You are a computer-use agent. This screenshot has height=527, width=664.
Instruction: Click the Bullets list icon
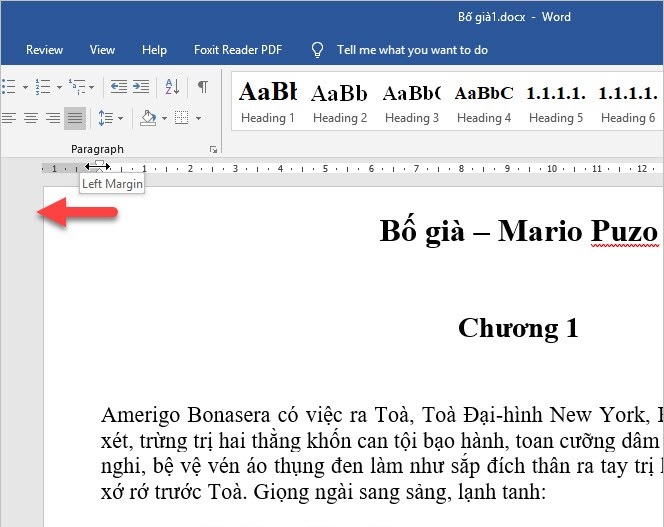(8, 87)
